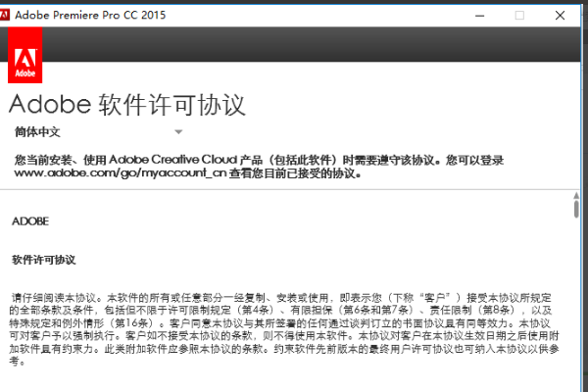Click the ADOBE heading in license body

(30, 221)
